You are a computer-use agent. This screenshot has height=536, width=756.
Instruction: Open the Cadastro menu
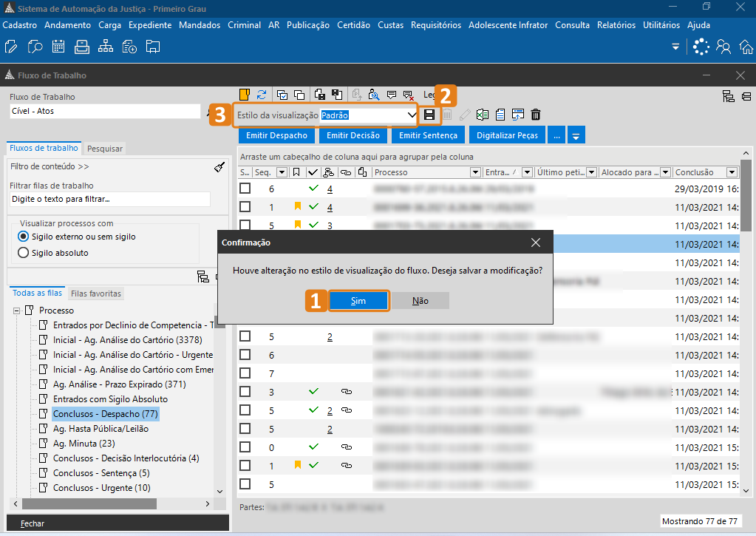click(x=20, y=25)
